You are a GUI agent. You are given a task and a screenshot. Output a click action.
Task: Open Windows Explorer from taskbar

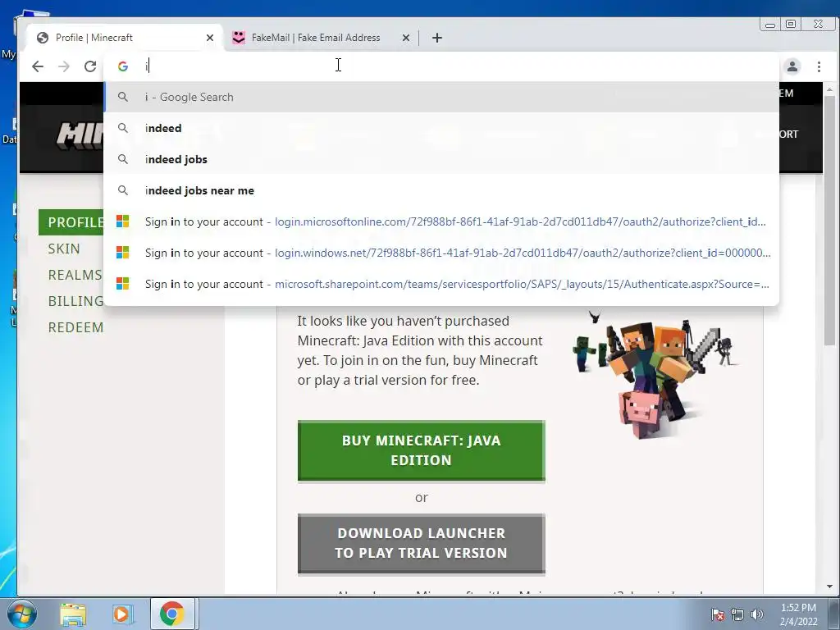click(x=73, y=614)
